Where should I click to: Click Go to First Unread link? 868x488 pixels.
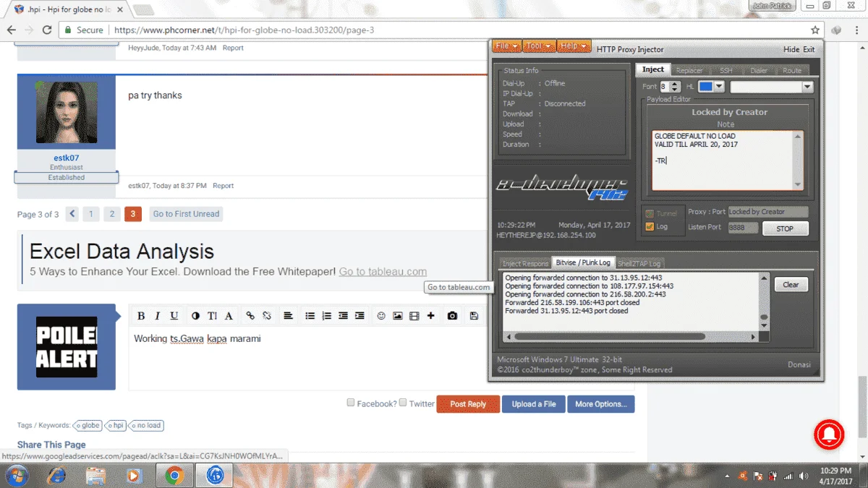186,214
